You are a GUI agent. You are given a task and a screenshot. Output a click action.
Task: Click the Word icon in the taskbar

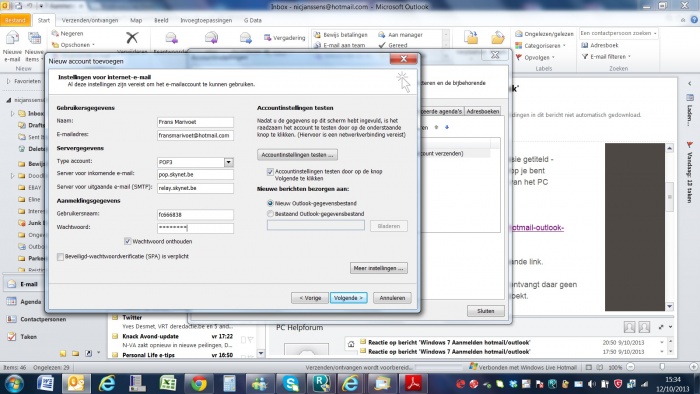(46, 383)
